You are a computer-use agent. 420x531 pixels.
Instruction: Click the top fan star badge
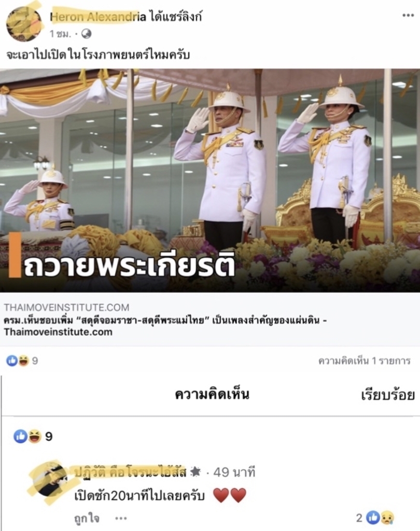point(195,472)
